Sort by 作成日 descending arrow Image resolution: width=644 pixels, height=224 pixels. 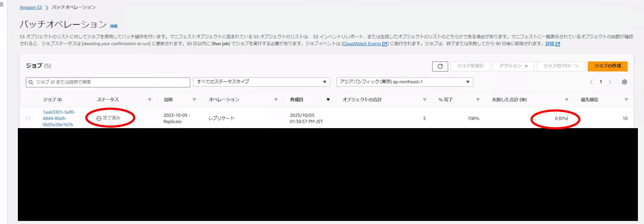point(328,100)
